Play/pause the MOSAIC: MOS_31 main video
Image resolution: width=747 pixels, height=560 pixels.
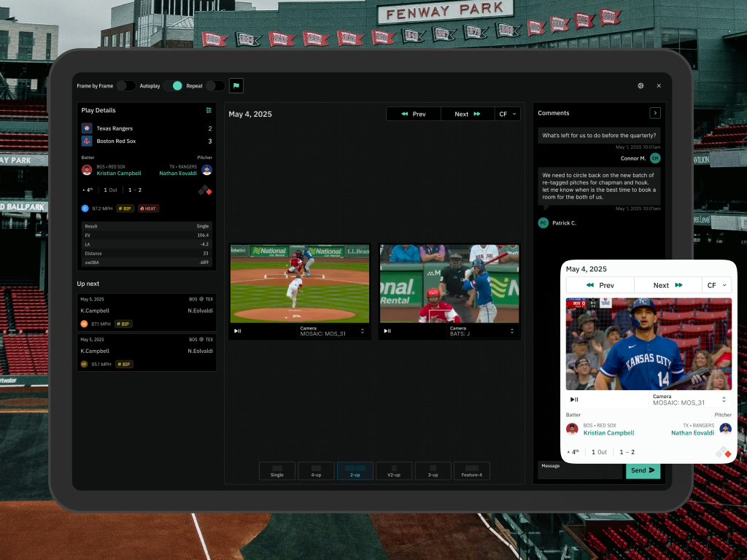pyautogui.click(x=238, y=331)
